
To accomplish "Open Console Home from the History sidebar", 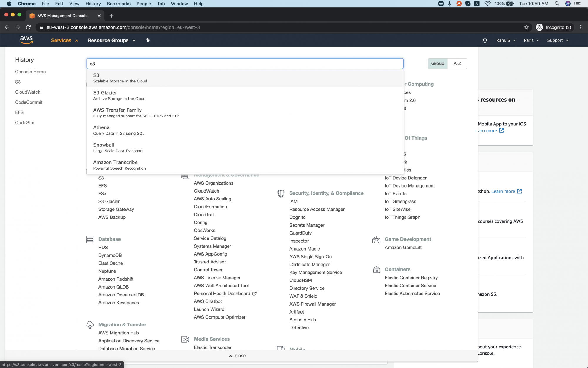I will point(30,72).
